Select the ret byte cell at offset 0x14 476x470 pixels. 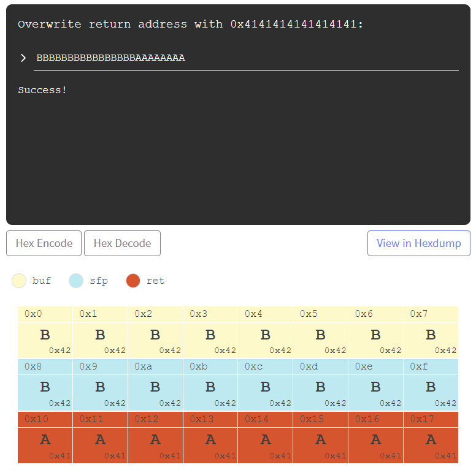click(266, 438)
